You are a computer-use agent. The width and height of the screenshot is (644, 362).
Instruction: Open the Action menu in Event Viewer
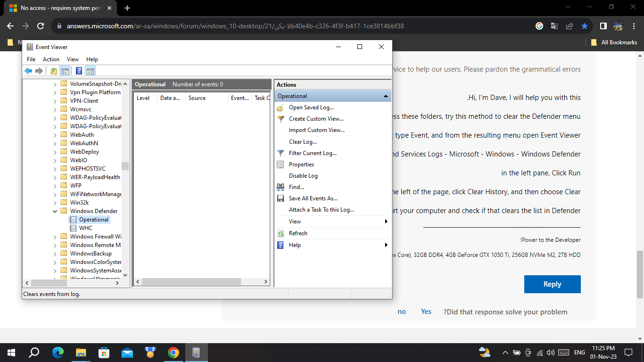[x=51, y=59]
